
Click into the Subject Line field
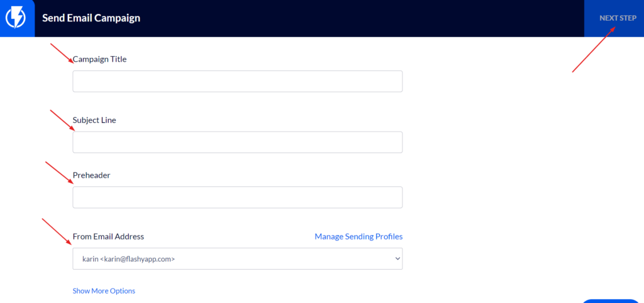tap(237, 142)
